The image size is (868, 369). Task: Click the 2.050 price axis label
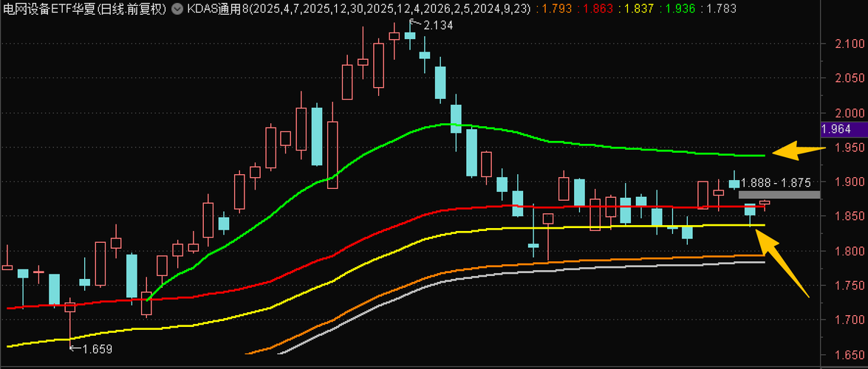(851, 78)
